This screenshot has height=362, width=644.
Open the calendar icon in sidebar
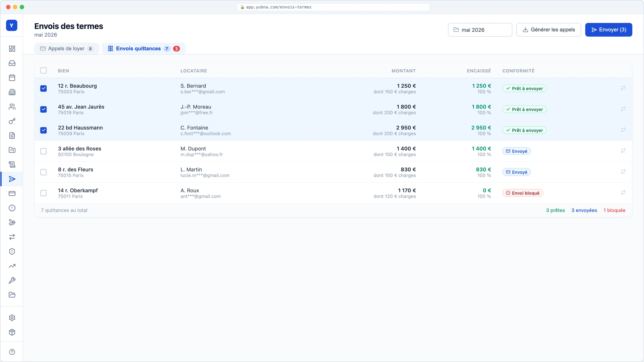(12, 77)
